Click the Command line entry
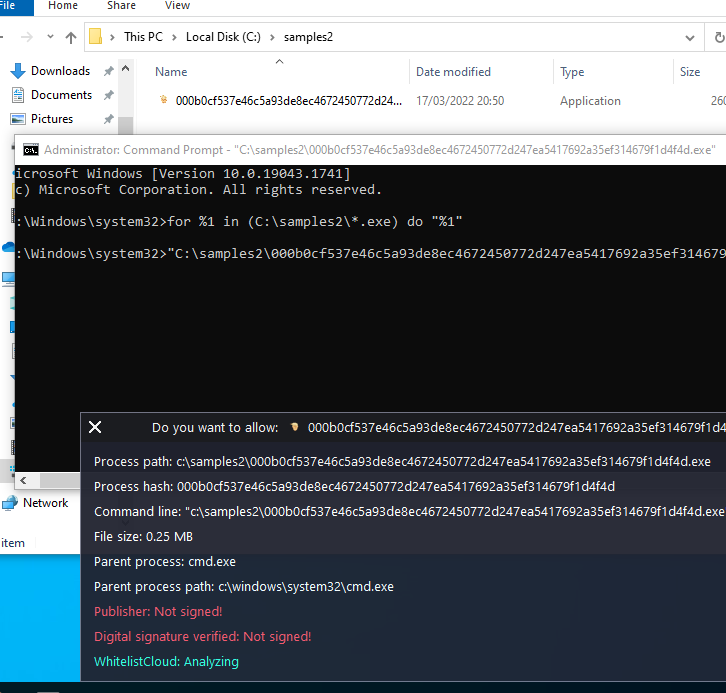The image size is (726, 693). 409,512
